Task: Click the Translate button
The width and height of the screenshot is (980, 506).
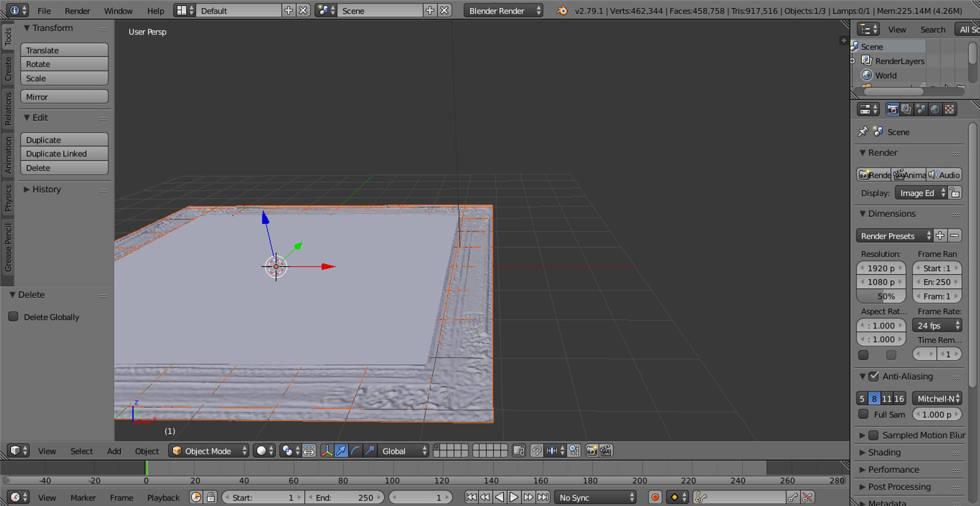Action: tap(64, 50)
